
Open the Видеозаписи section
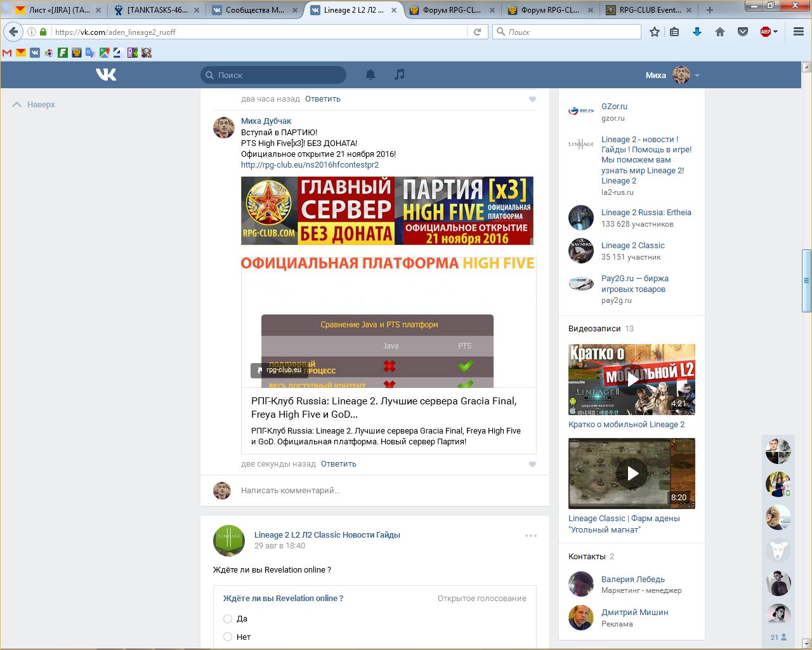594,329
